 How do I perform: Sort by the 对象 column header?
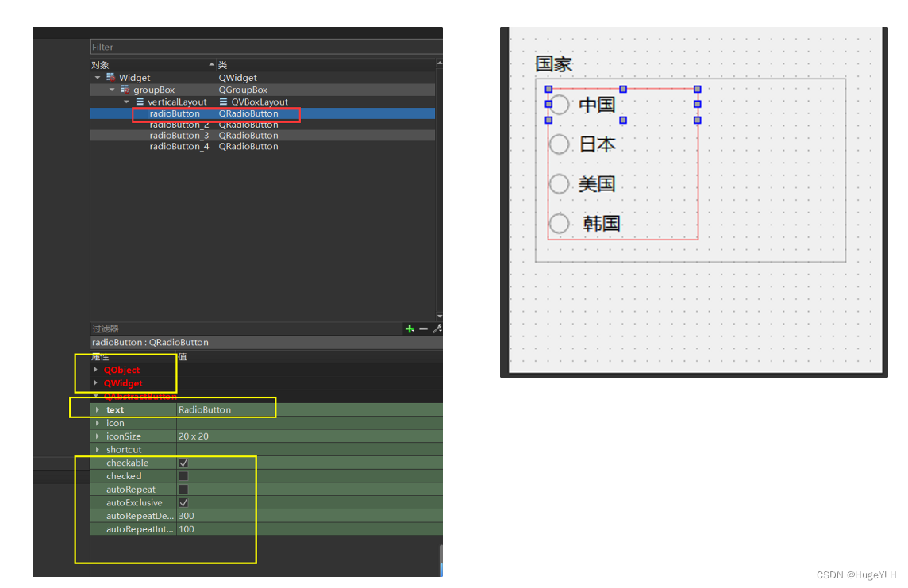(x=153, y=65)
